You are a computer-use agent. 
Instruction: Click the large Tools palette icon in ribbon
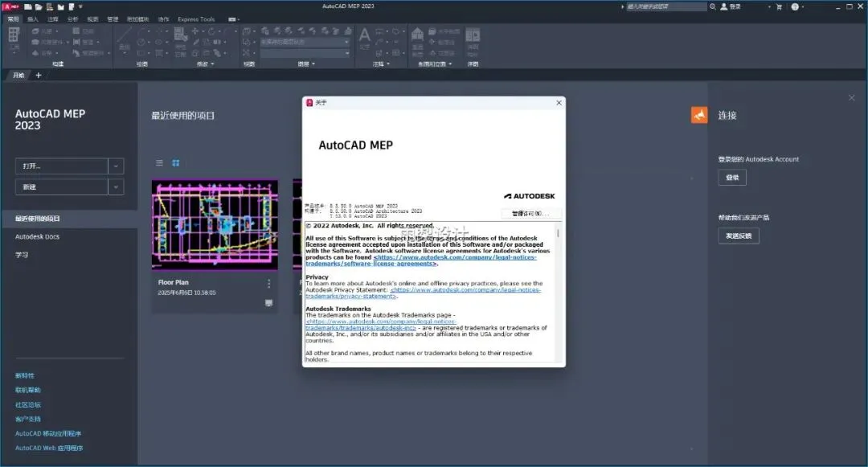pyautogui.click(x=14, y=35)
